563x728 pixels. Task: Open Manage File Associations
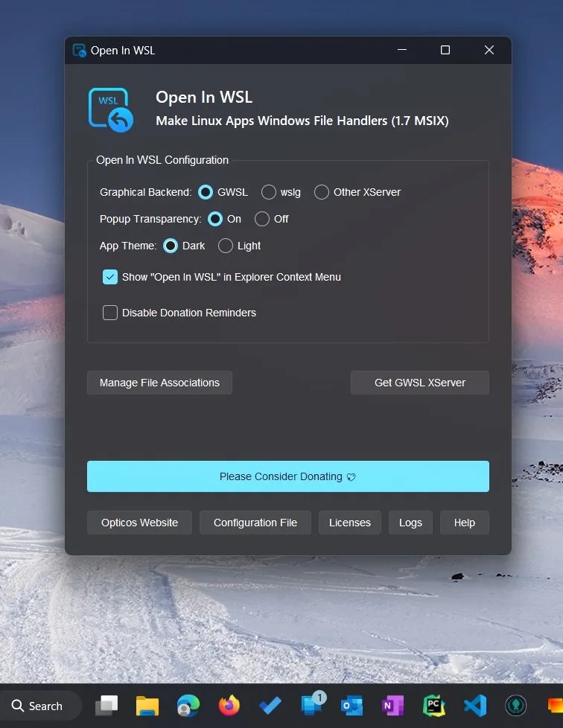(x=159, y=383)
